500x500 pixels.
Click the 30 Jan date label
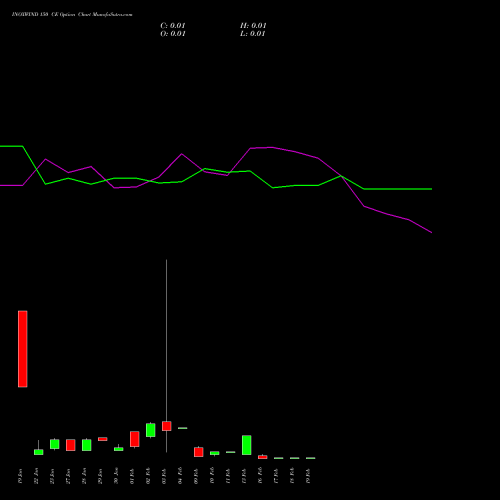pos(116,476)
